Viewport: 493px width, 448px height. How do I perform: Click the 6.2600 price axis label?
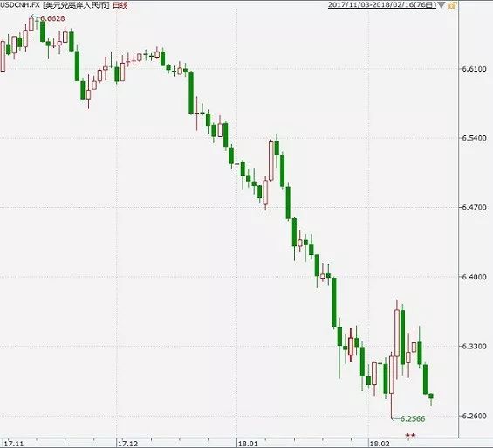coord(474,416)
